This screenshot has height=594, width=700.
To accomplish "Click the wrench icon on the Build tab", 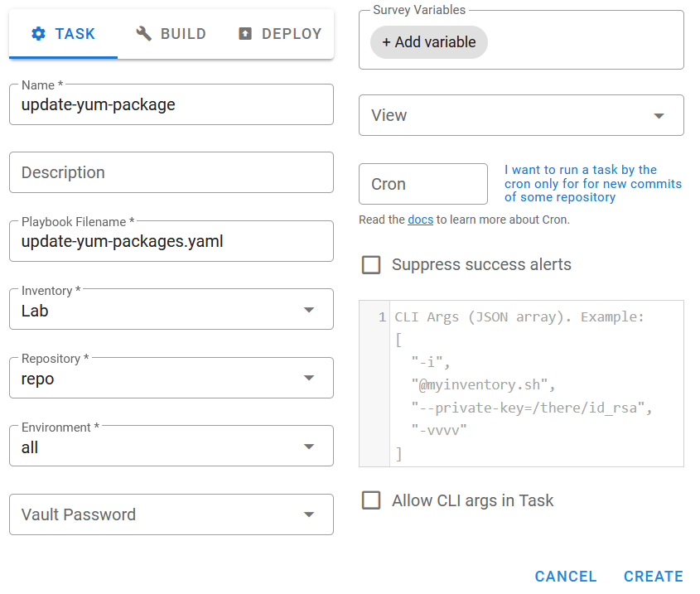I will (x=144, y=33).
